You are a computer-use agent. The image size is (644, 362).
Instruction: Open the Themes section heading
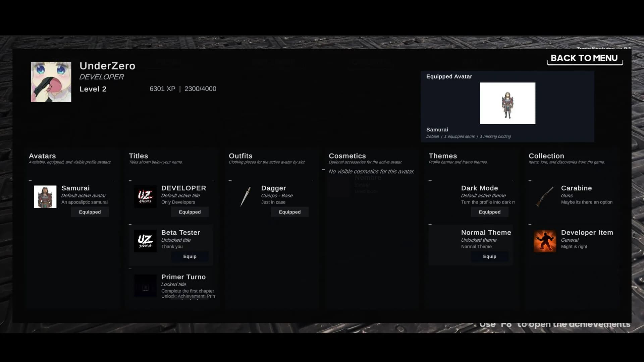pyautogui.click(x=443, y=156)
